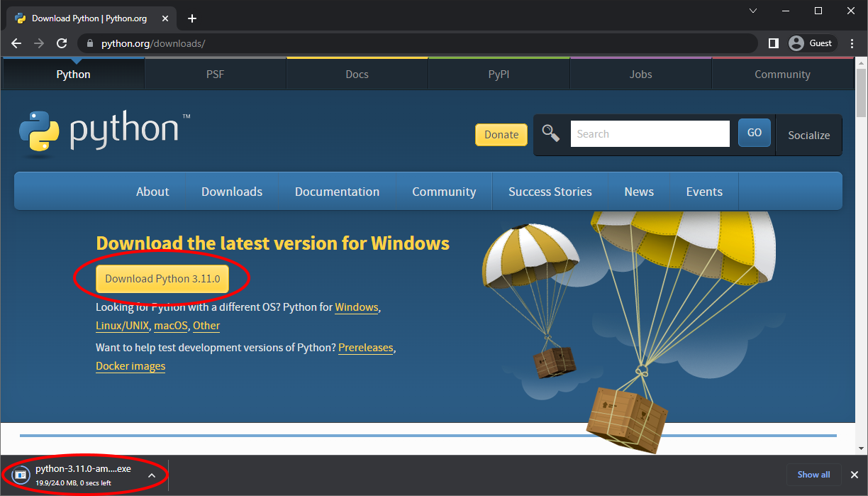Close the Download Python tab
Screen dimensions: 868x496
click(x=165, y=18)
